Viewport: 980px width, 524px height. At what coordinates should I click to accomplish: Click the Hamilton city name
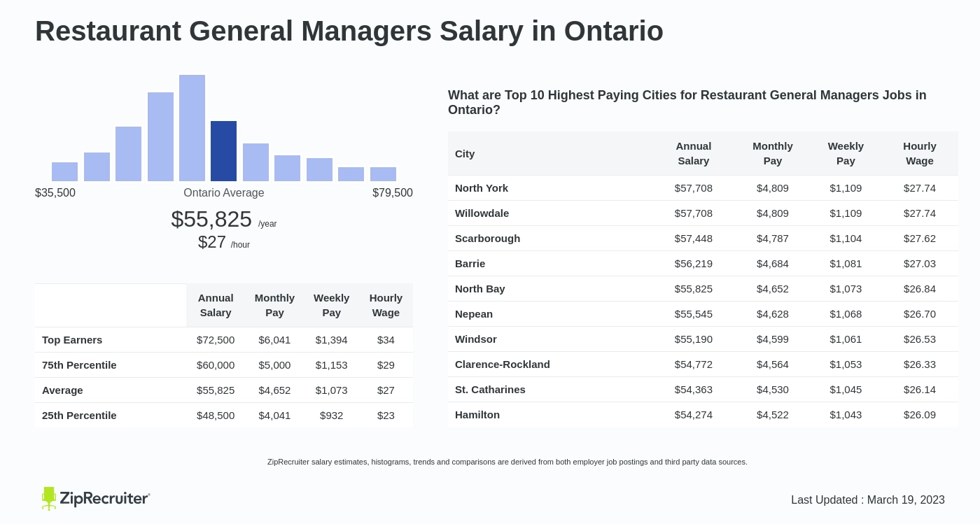pyautogui.click(x=477, y=415)
